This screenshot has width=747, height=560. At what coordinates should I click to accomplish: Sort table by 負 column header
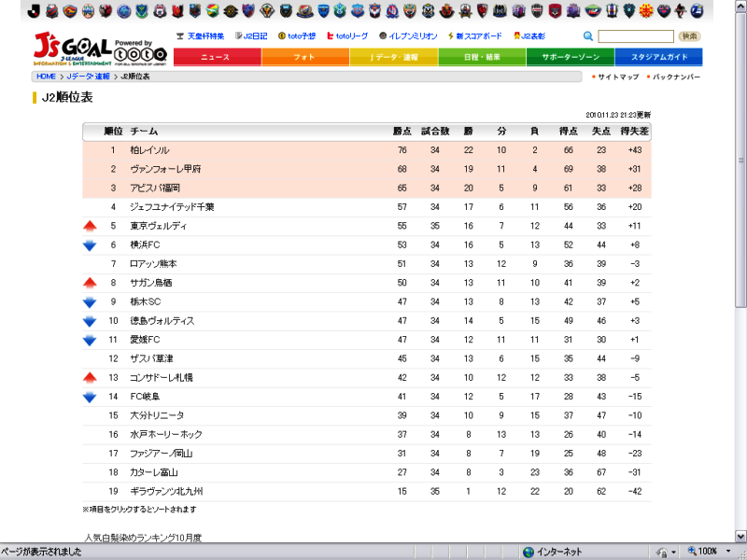(x=534, y=131)
